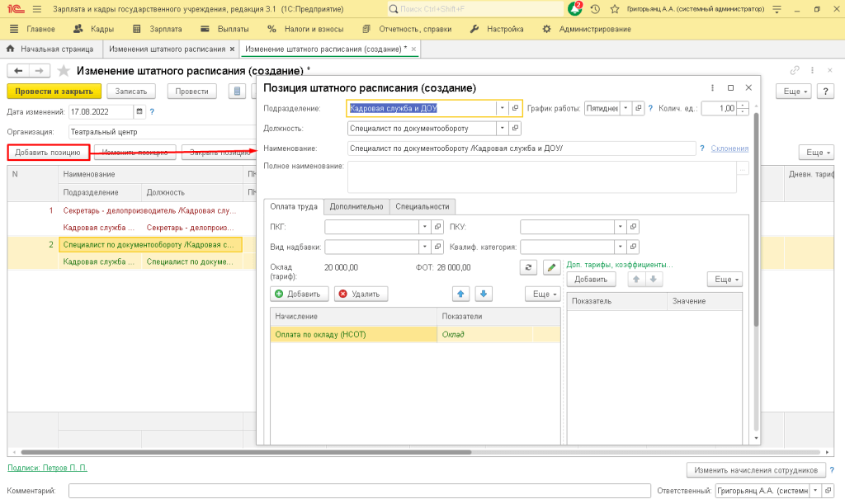Image resolution: width=845 pixels, height=504 pixels.
Task: Open notifications bell with red badge
Action: coord(575,9)
